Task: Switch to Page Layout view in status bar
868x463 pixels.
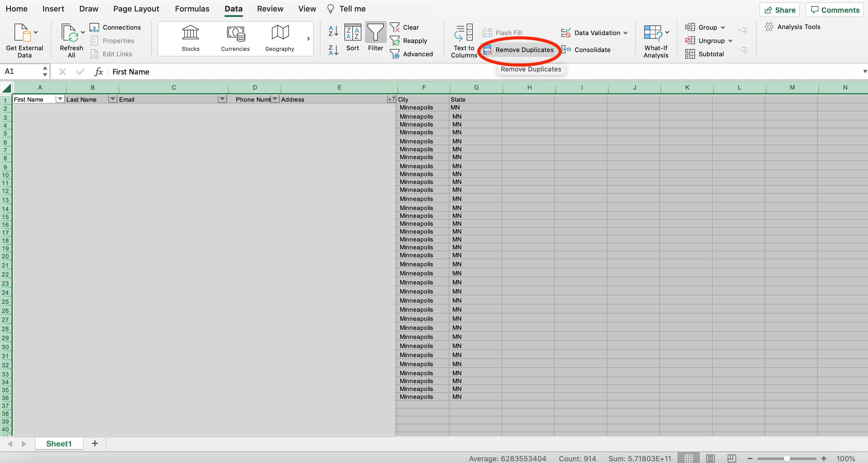Action: tap(710, 458)
